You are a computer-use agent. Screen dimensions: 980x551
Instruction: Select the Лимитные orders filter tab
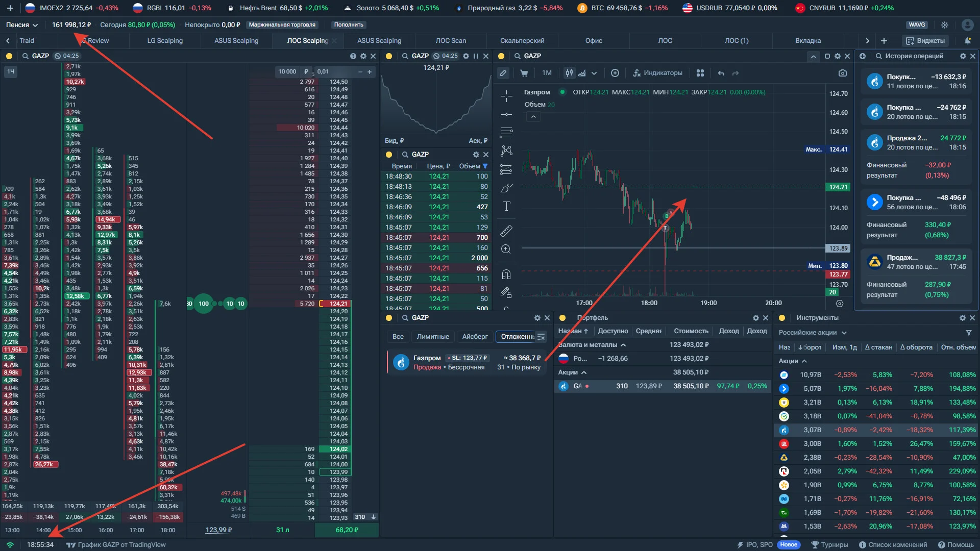click(x=433, y=337)
